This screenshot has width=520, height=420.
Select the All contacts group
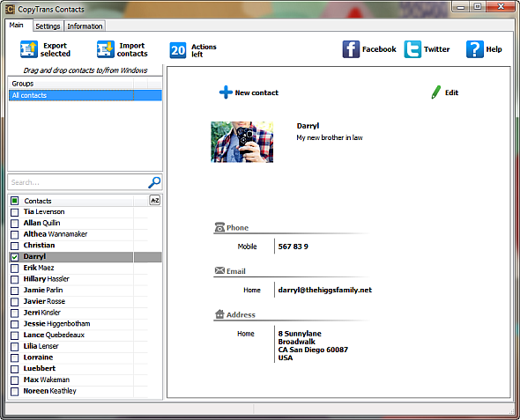pos(85,95)
